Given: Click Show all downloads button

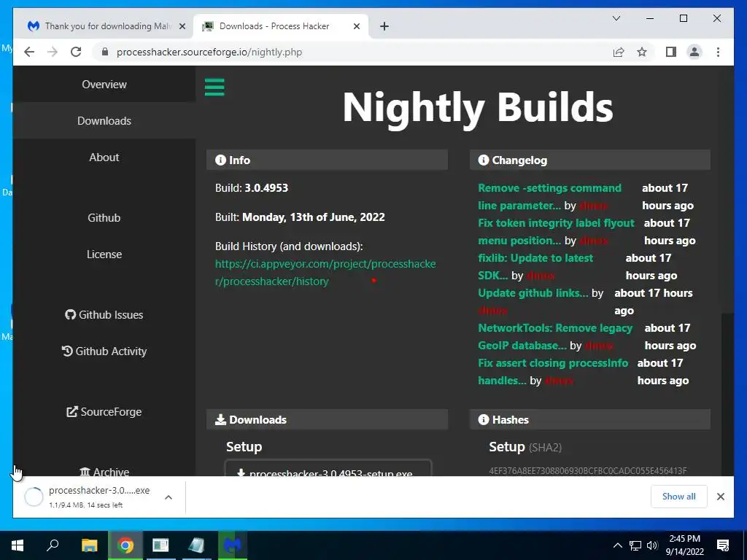Looking at the screenshot, I should [x=679, y=497].
